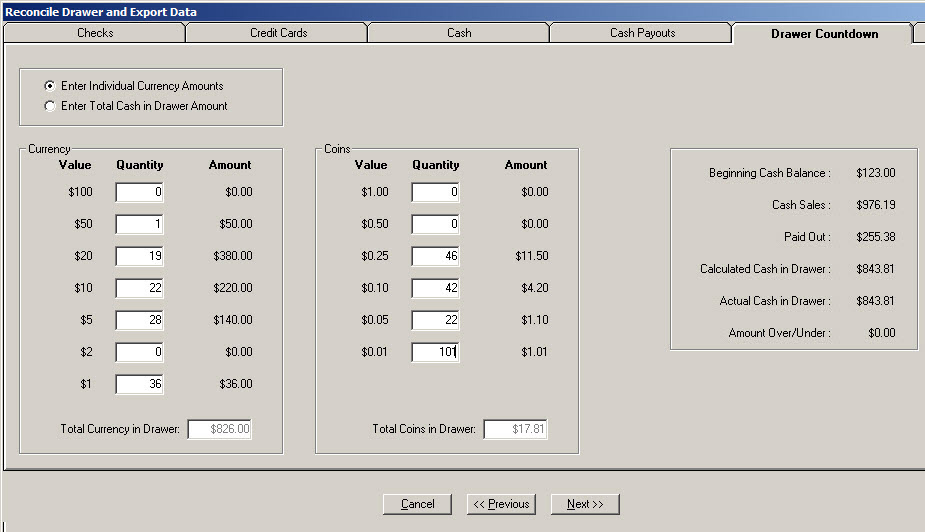925x532 pixels.
Task: Focus the $0.25 coin quantity field
Action: (435, 256)
